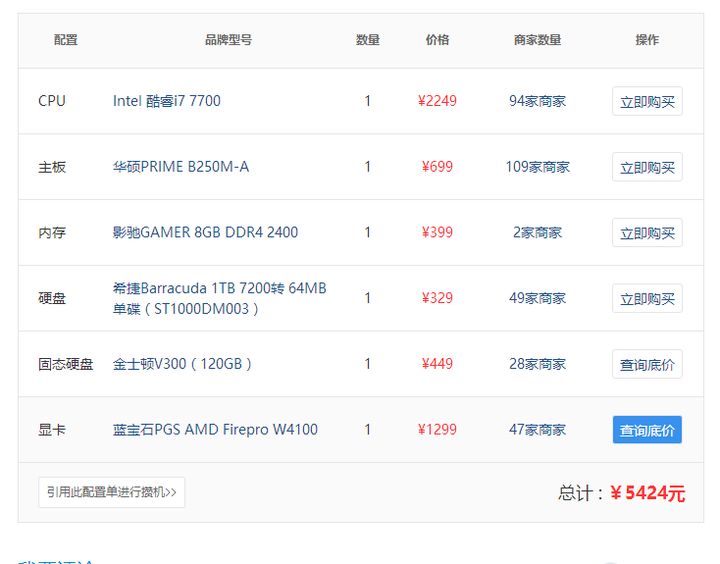Click the 硬盘 row label
720x564 pixels.
click(52, 298)
